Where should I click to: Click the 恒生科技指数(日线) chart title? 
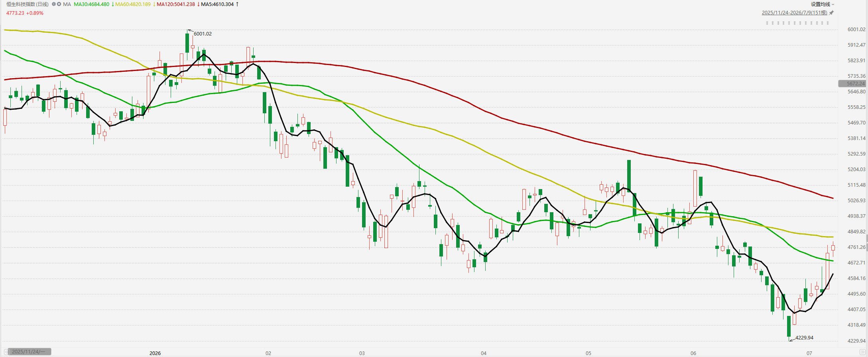(28, 4)
